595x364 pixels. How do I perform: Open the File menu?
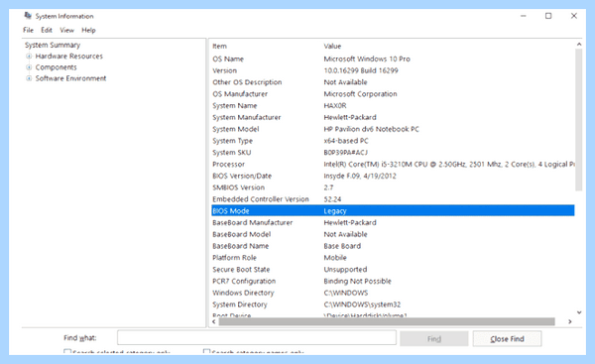point(28,30)
